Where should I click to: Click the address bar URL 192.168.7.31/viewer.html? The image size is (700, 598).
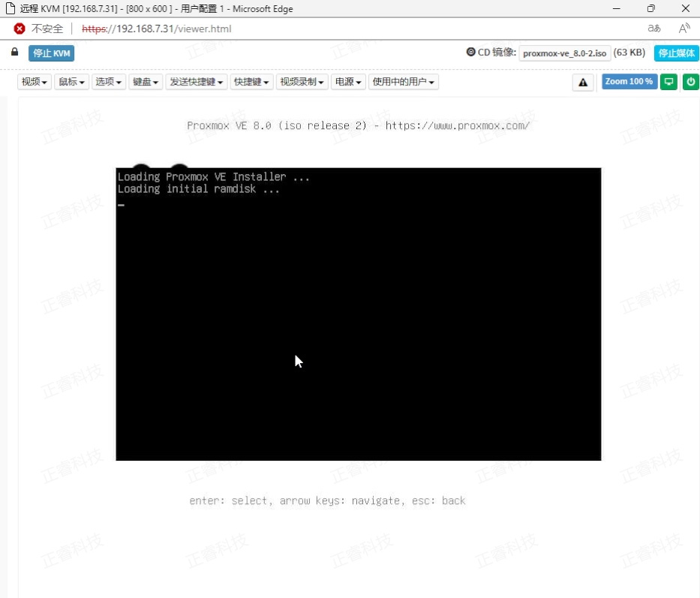click(x=157, y=29)
